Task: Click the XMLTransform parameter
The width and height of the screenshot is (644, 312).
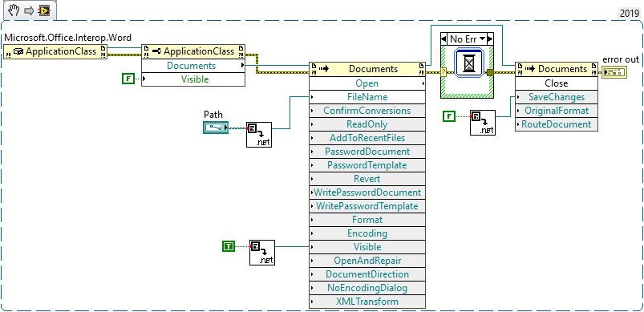Action: [x=367, y=302]
